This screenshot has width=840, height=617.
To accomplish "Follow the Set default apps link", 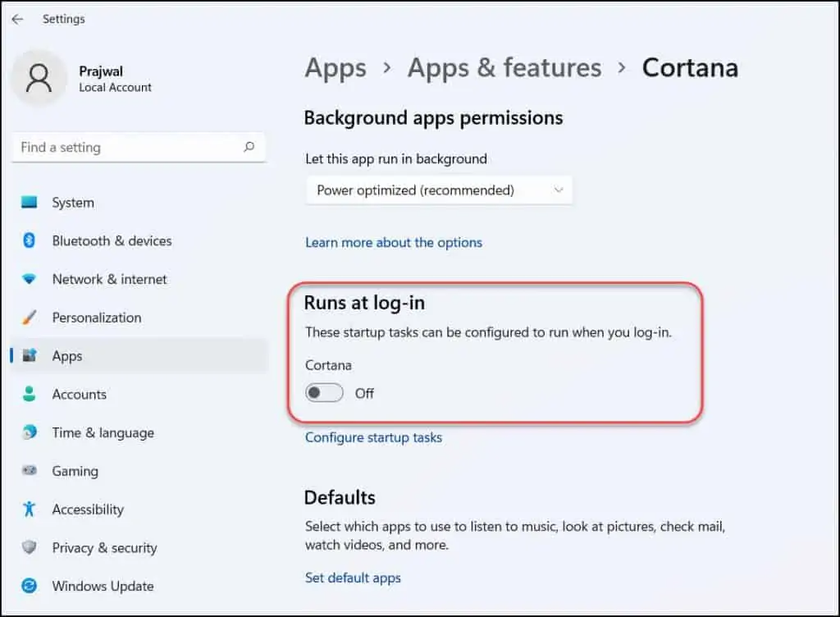I will point(353,578).
